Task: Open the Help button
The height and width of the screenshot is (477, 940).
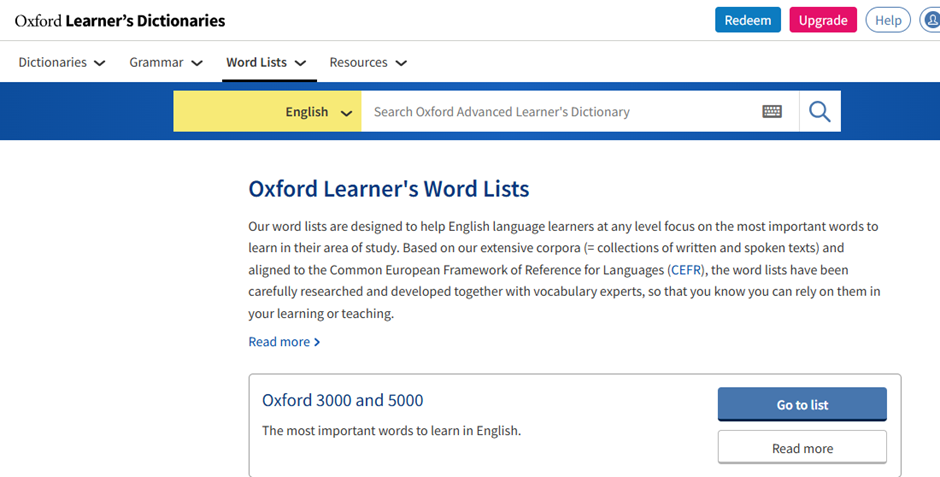Action: tap(888, 20)
